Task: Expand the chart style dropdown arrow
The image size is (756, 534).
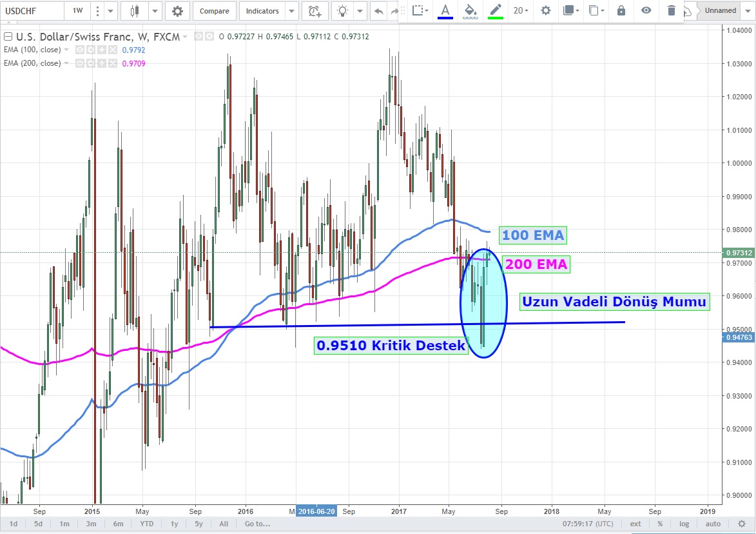Action: [155, 11]
